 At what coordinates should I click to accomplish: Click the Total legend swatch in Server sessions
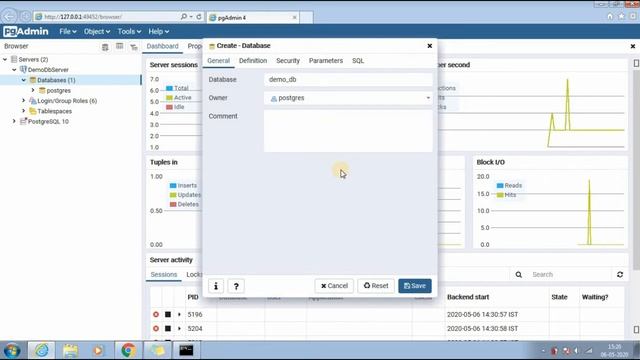click(x=169, y=88)
